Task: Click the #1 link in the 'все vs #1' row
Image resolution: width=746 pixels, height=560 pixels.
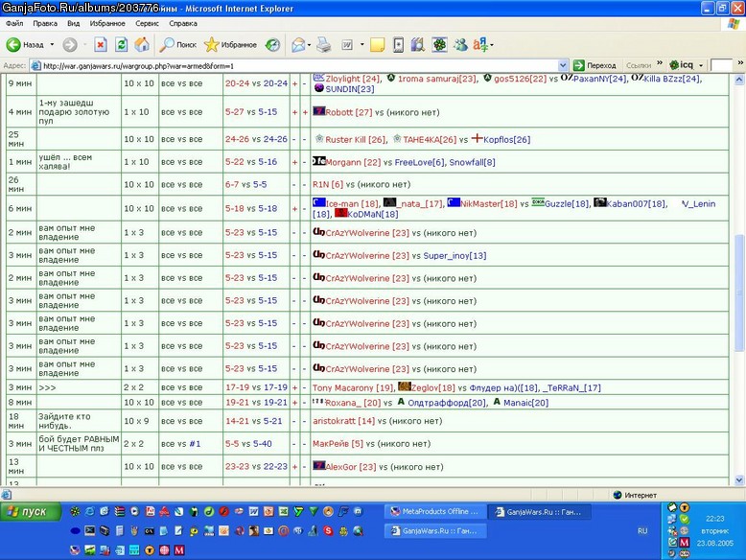Action: 195,444
